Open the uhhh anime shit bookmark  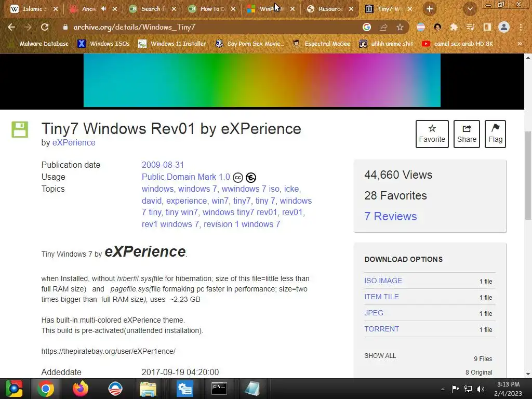coord(387,44)
